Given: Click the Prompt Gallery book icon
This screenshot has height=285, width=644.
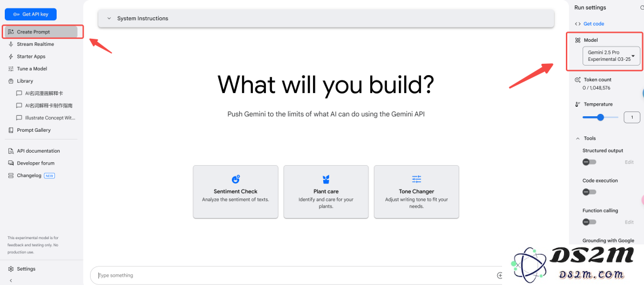Looking at the screenshot, I should [11, 130].
